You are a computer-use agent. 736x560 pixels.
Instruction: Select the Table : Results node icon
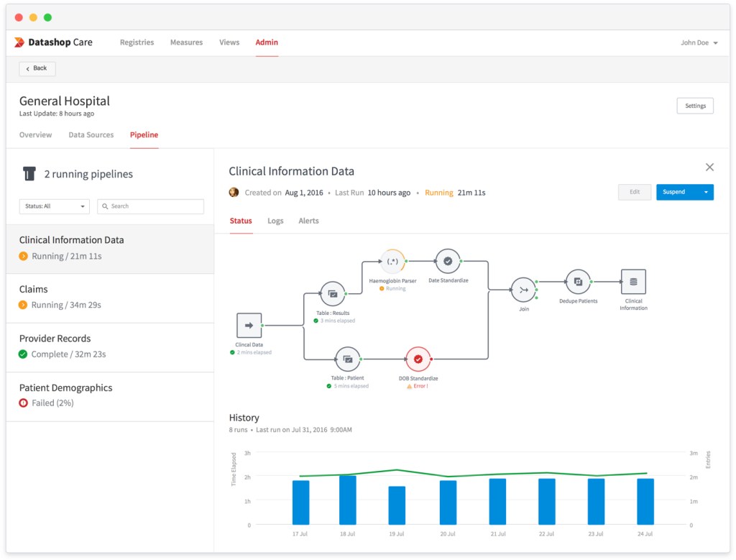point(333,293)
